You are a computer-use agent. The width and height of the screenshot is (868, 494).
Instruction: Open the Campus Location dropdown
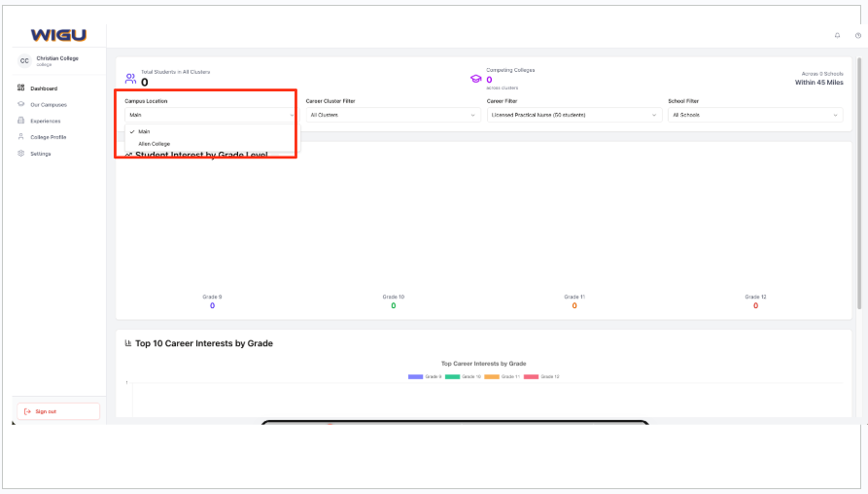210,115
